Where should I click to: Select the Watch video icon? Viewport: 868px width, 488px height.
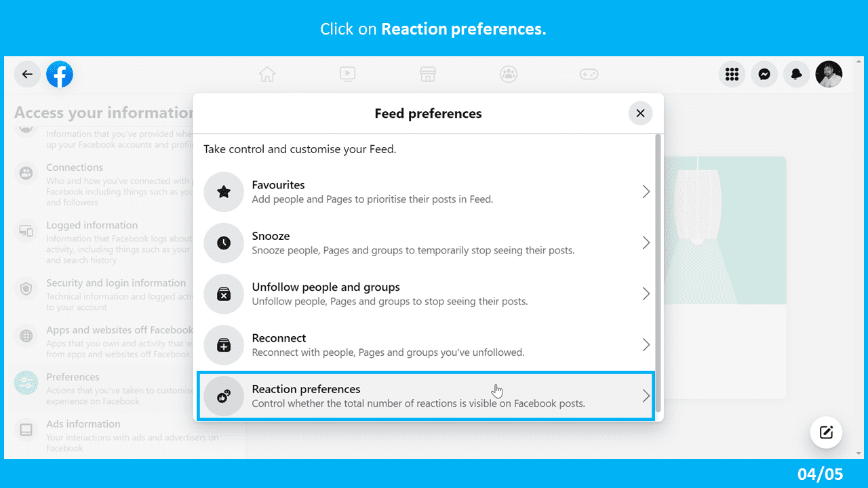click(347, 74)
